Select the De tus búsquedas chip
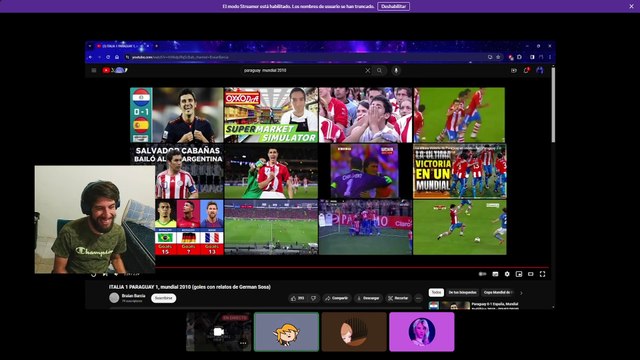 tap(462, 293)
